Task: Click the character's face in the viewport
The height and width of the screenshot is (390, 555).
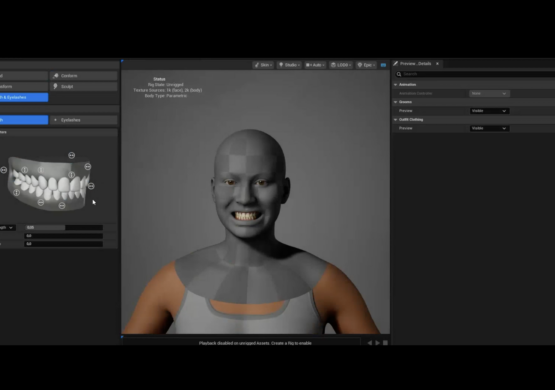Action: [249, 198]
